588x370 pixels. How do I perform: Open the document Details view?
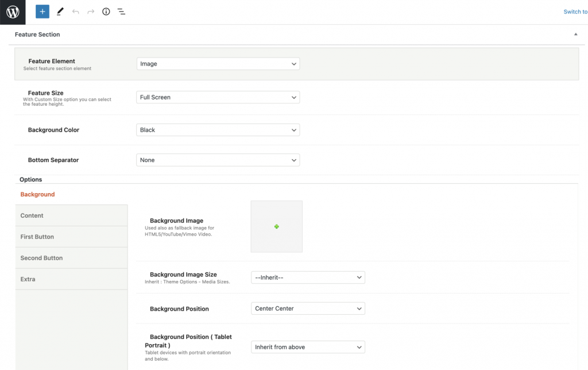[106, 11]
